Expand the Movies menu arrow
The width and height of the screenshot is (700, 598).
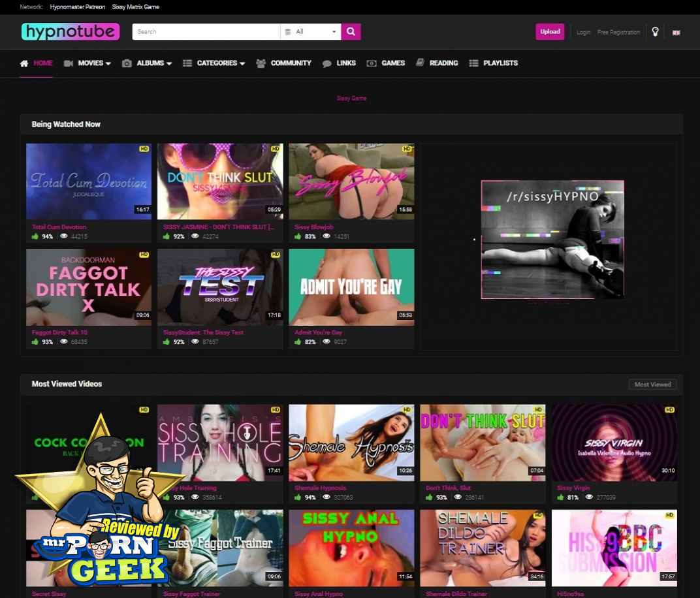click(x=108, y=64)
